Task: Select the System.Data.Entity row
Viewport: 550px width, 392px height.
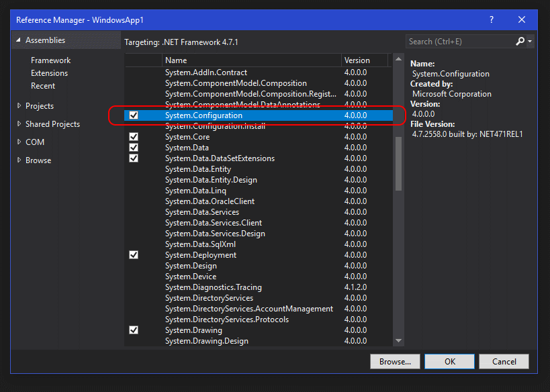Action: click(x=259, y=169)
